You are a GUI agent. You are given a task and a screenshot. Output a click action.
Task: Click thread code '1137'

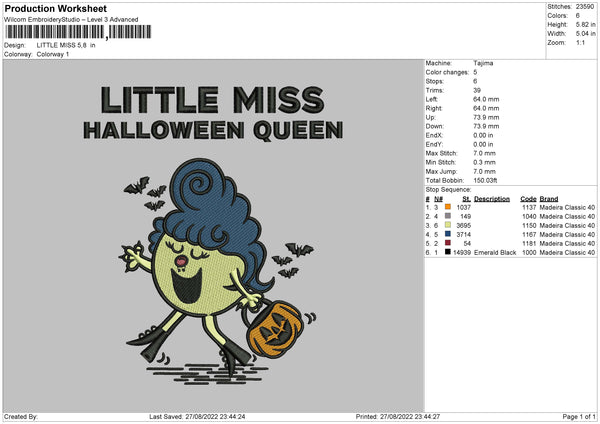pyautogui.click(x=529, y=207)
